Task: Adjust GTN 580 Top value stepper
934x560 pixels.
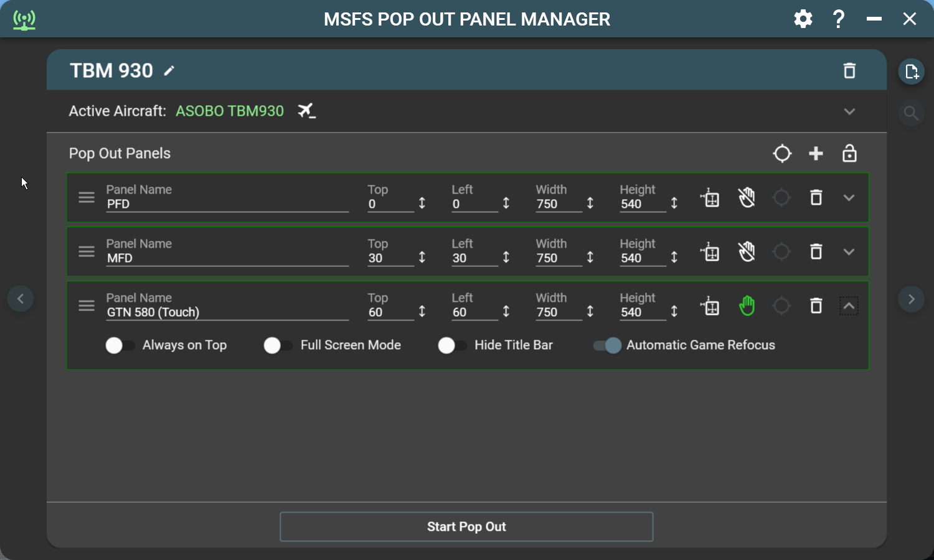Action: 422,311
